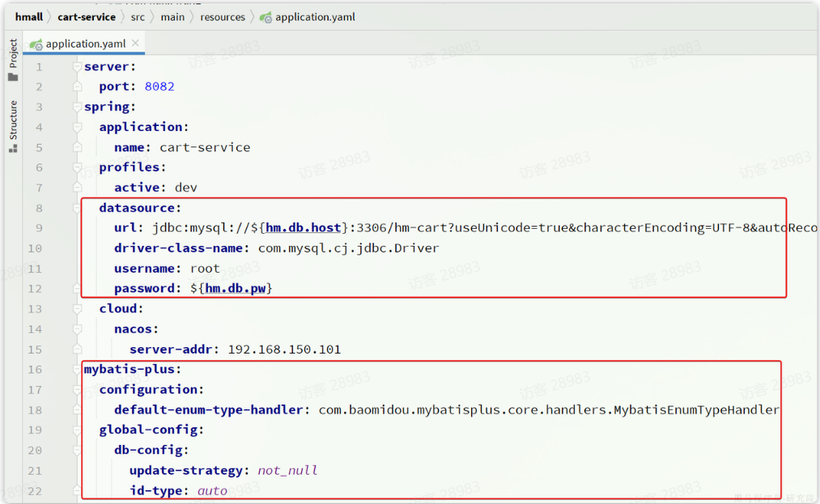The width and height of the screenshot is (820, 504).
Task: Click line number 16 in gutter
Action: click(x=35, y=370)
